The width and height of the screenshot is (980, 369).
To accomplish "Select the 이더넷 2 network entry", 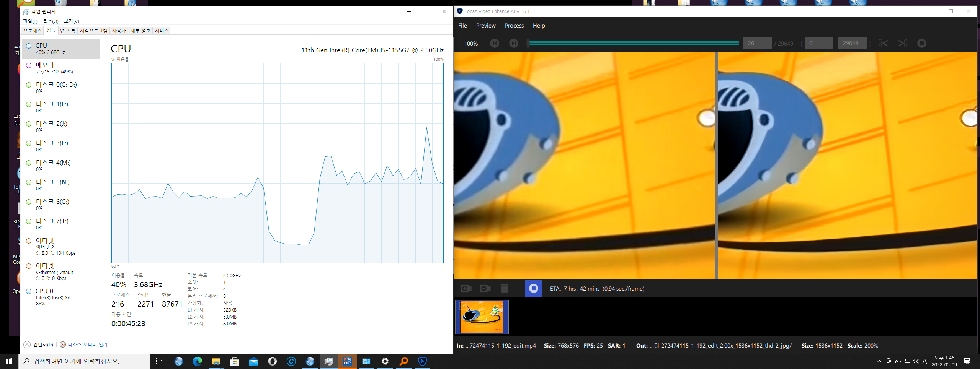I will coord(61,247).
